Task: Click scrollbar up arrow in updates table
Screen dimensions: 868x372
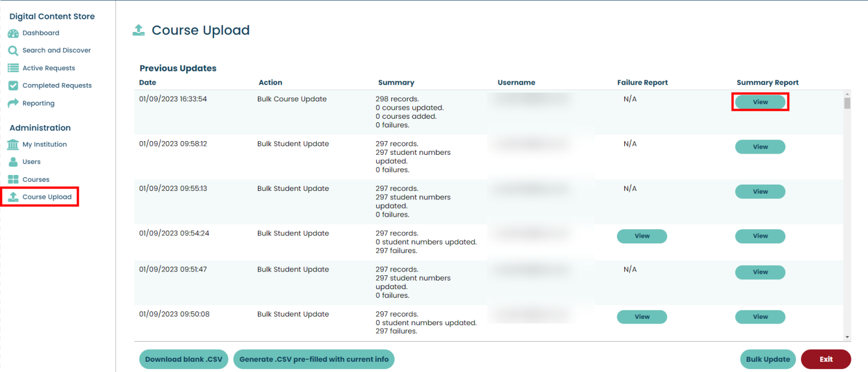Action: [847, 94]
